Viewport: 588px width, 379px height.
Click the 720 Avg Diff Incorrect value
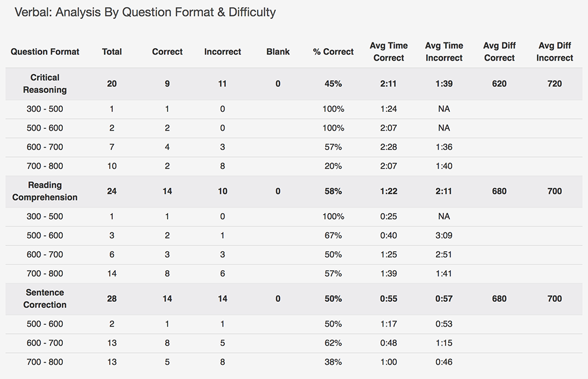(554, 84)
